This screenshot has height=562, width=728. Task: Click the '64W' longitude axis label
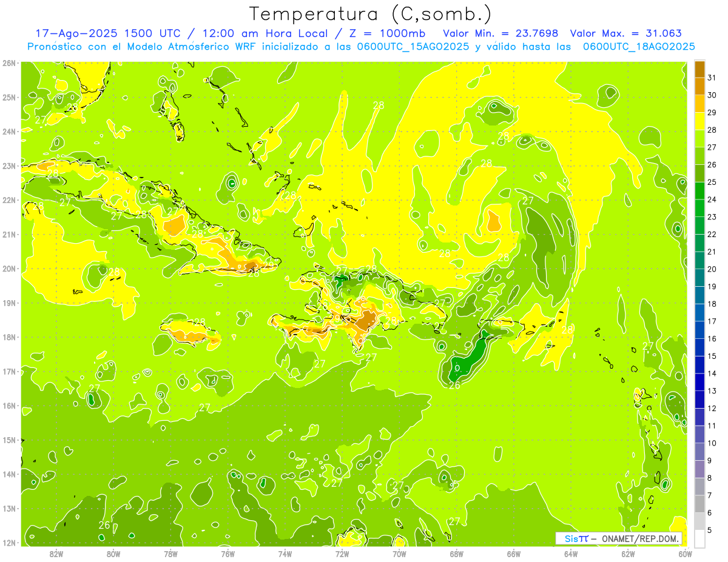click(571, 554)
